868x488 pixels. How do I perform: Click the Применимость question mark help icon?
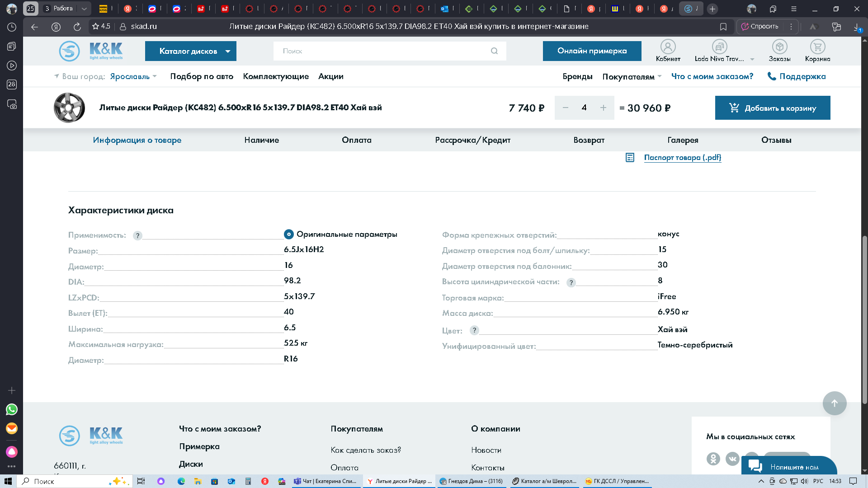coord(137,235)
